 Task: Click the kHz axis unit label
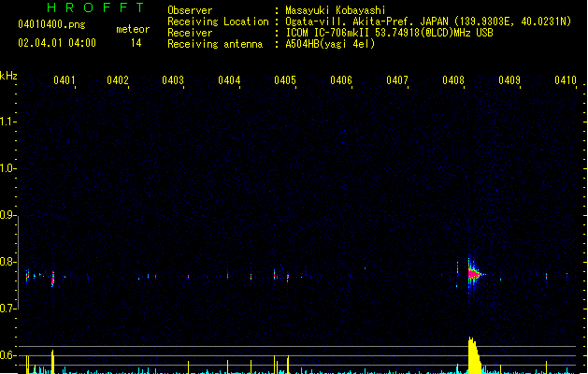(8, 76)
